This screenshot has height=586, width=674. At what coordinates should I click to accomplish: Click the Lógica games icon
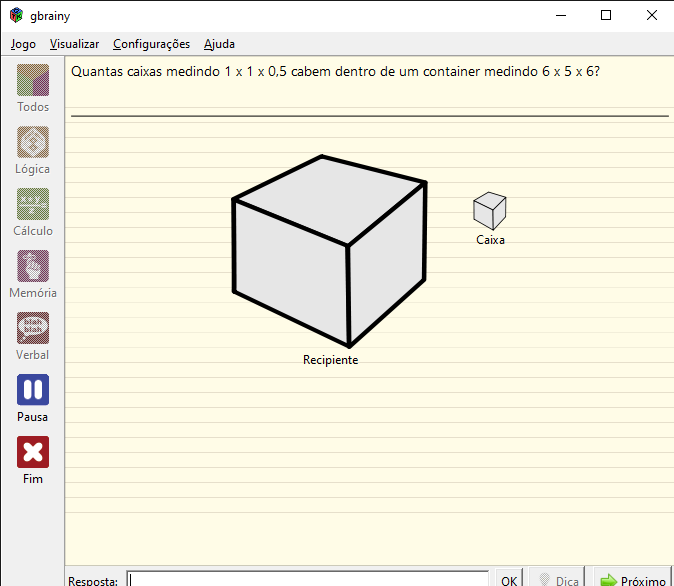[x=33, y=142]
